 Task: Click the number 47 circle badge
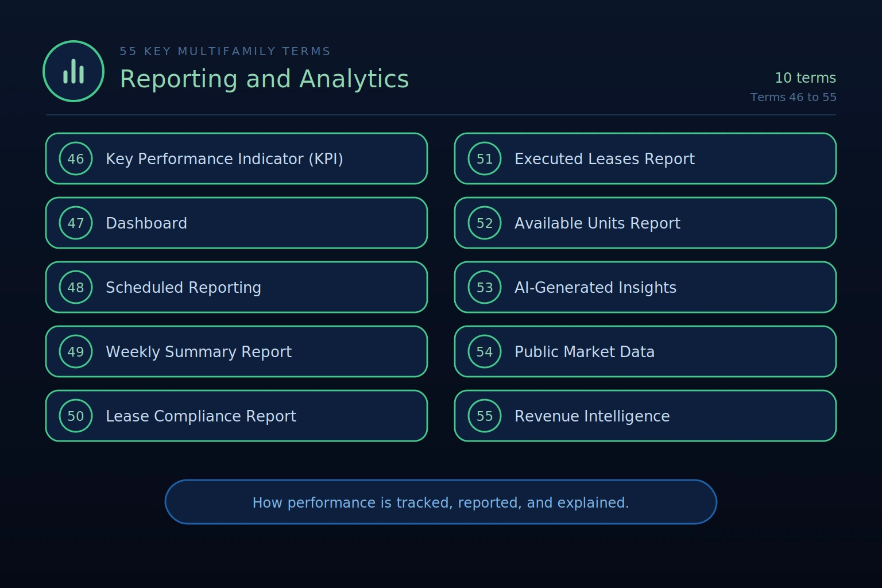(76, 223)
